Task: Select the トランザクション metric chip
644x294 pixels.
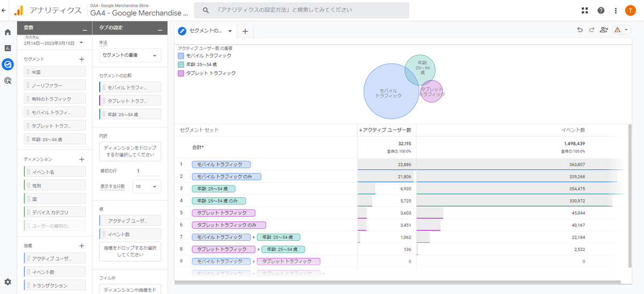Action: pos(55,285)
